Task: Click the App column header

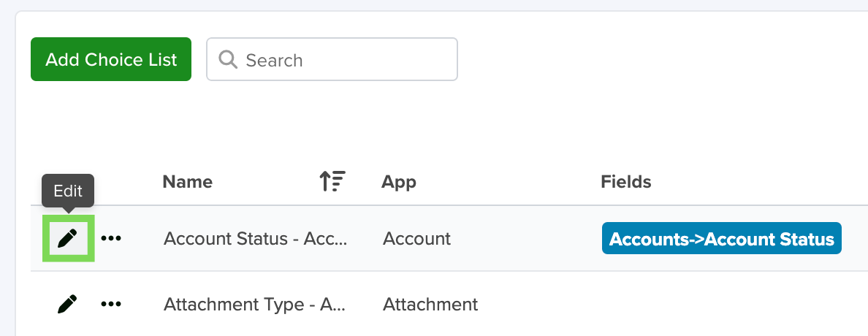Action: 399,182
